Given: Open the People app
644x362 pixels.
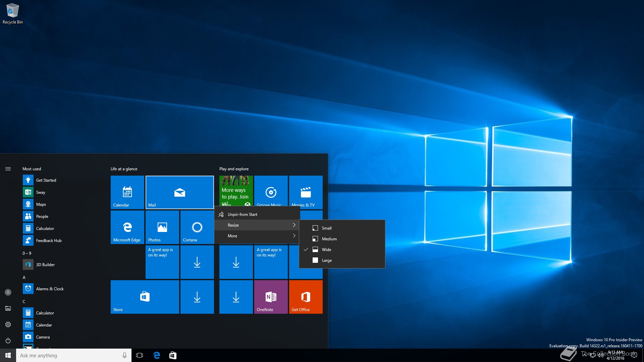Looking at the screenshot, I should (x=61, y=217).
